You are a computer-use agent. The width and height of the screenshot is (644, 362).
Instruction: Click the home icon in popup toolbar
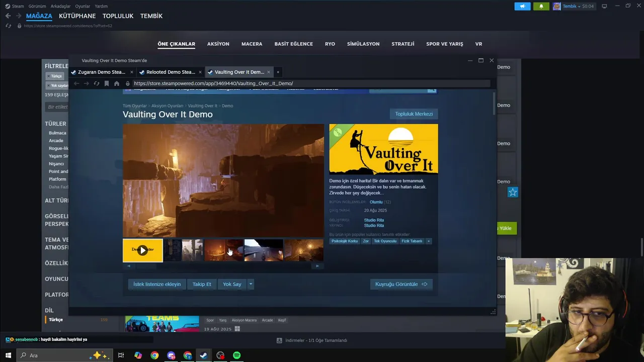point(117,83)
